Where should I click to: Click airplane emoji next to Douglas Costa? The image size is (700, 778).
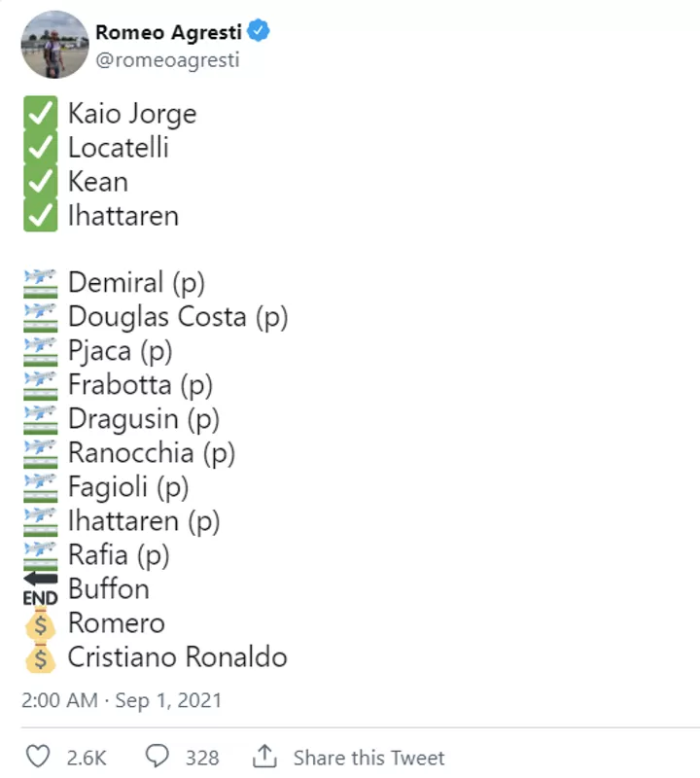pos(41,317)
